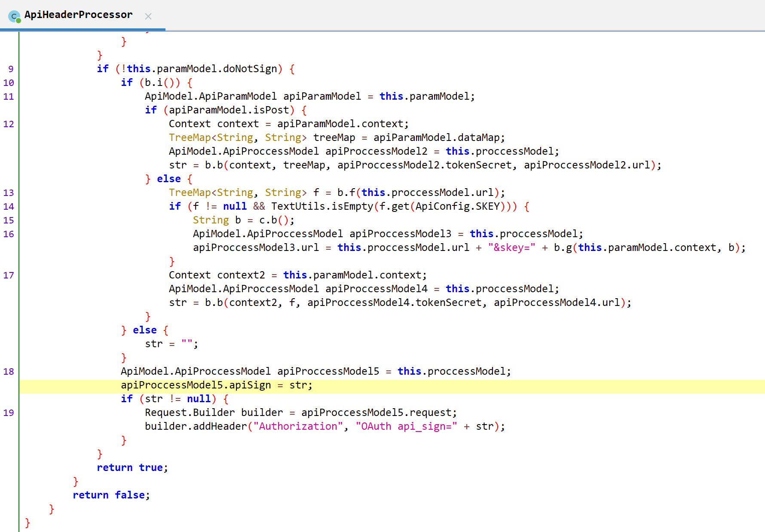Click apiProccessModel4.tokenSecret argument
Screen dimensions: 765x532
coord(395,303)
